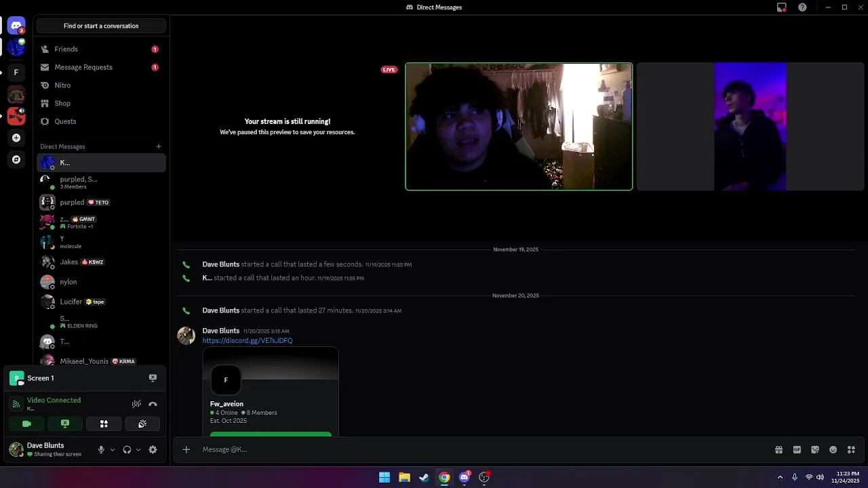Click Dave Blunts name in 3:18 AM message
The width and height of the screenshot is (868, 488).
[x=221, y=331]
